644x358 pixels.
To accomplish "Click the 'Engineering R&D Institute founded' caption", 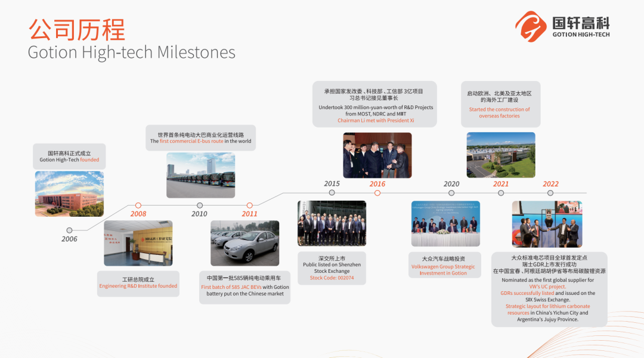I will 138,287.
